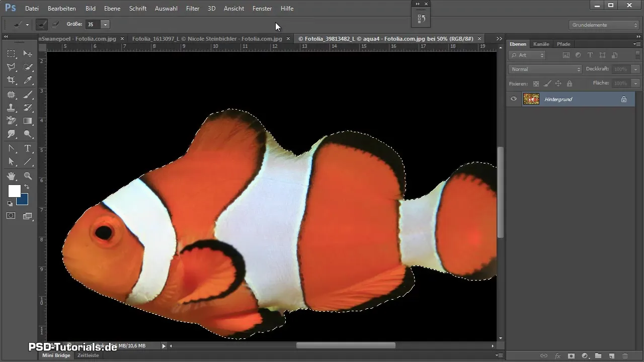
Task: Open the Ebene menu
Action: pyautogui.click(x=112, y=9)
